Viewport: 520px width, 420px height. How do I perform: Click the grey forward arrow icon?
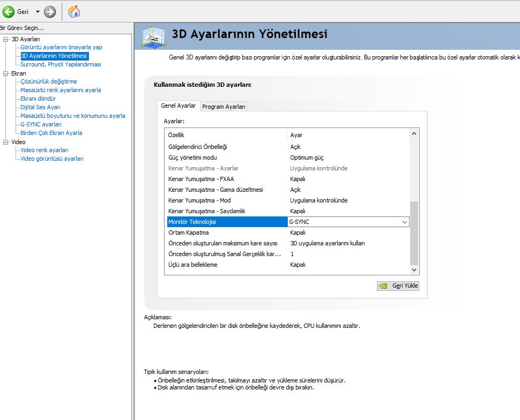click(x=50, y=12)
